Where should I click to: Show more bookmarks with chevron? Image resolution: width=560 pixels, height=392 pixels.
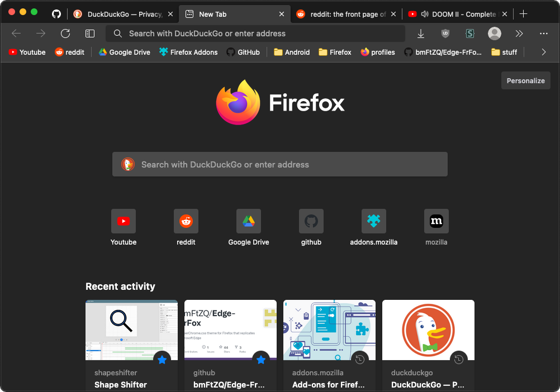[544, 52]
